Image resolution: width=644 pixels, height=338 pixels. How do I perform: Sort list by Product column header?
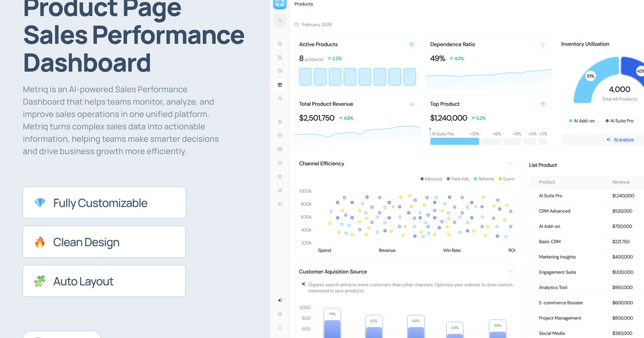click(x=547, y=182)
